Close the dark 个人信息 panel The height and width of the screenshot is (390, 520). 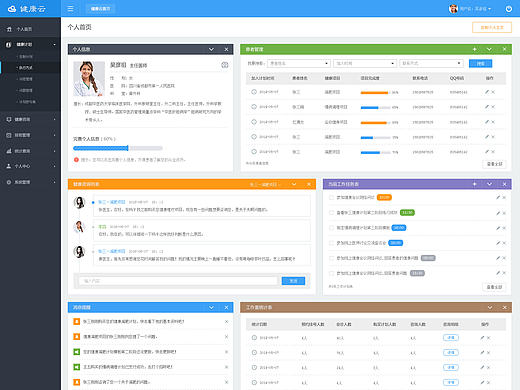click(226, 49)
